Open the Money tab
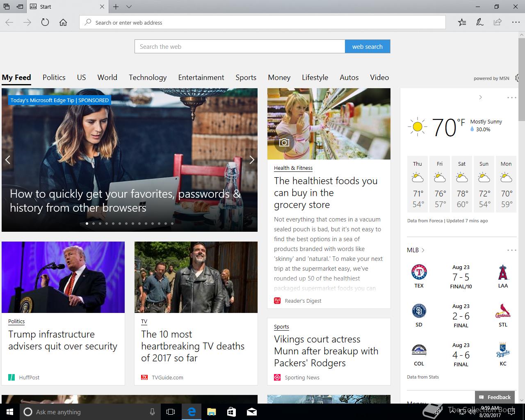 click(279, 78)
